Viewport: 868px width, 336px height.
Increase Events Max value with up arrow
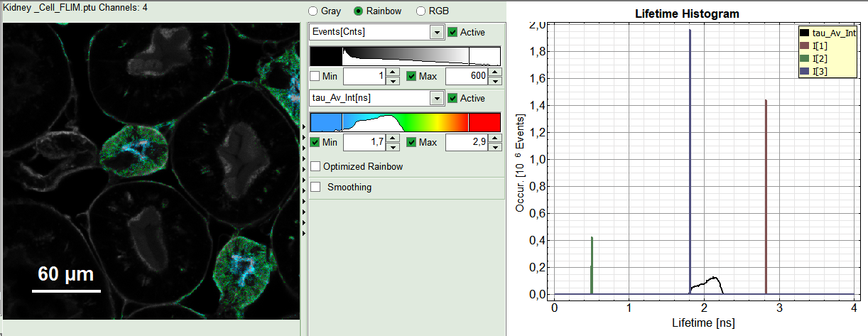pyautogui.click(x=494, y=72)
